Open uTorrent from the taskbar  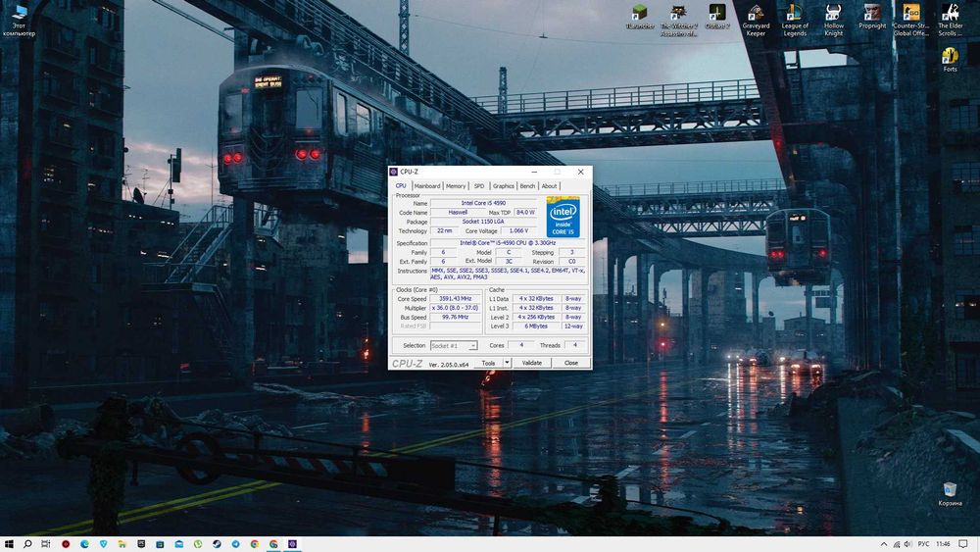(x=198, y=544)
